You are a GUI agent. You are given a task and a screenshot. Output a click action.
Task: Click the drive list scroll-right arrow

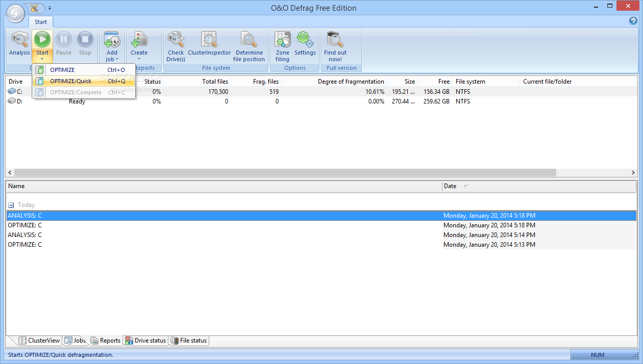[x=633, y=173]
